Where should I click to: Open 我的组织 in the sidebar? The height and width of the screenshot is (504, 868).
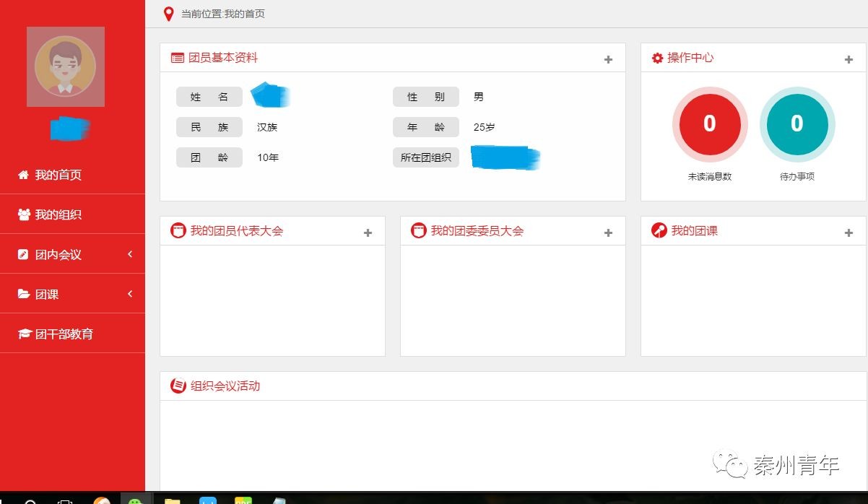pyautogui.click(x=58, y=214)
